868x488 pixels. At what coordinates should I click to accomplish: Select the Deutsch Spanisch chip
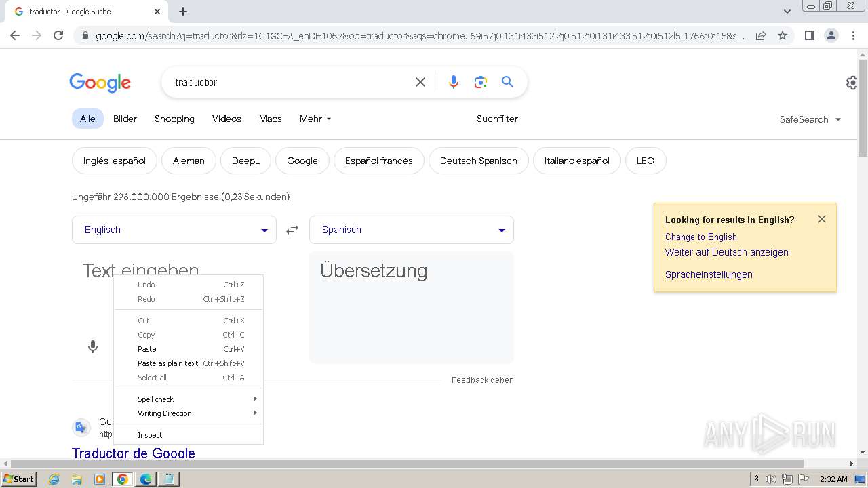479,161
